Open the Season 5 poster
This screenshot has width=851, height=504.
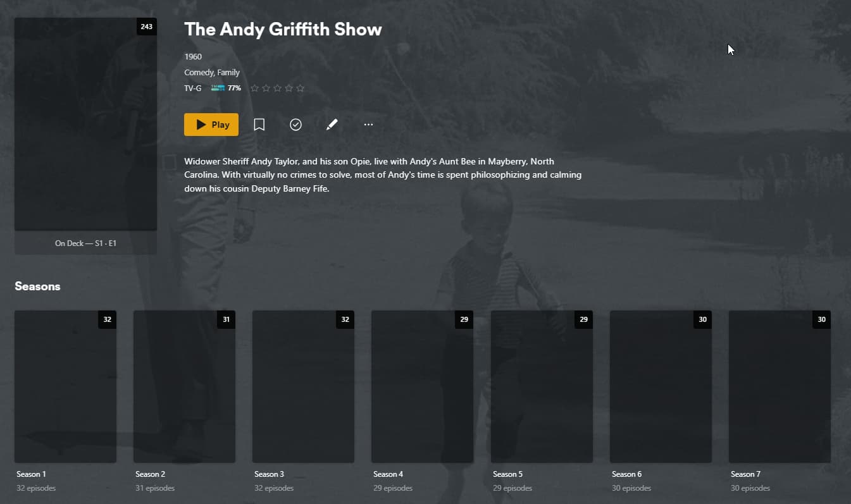coord(542,386)
